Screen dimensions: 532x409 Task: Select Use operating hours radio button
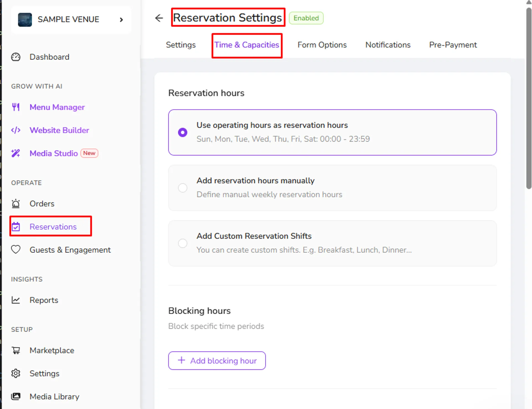coord(183,132)
